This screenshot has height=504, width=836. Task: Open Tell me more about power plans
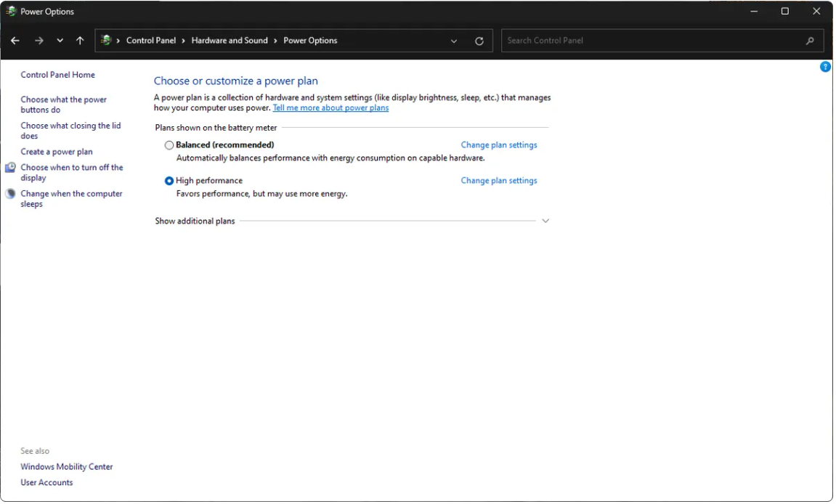coord(330,108)
